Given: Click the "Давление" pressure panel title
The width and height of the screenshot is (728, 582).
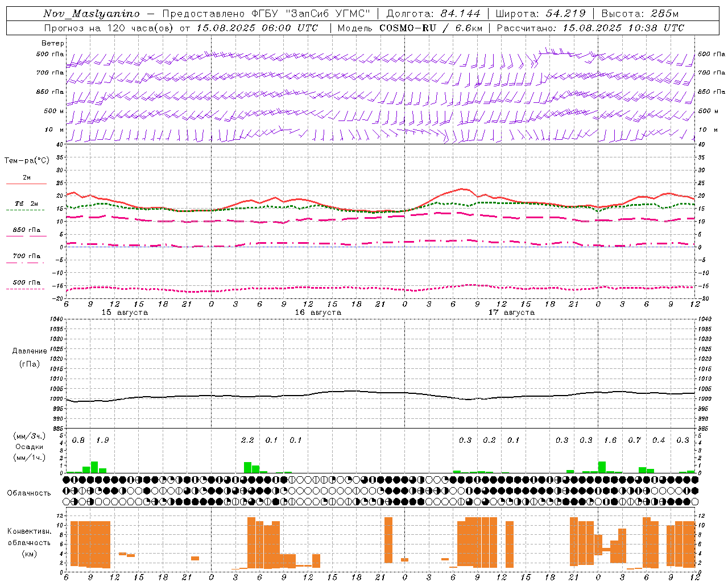Looking at the screenshot, I should click(30, 351).
